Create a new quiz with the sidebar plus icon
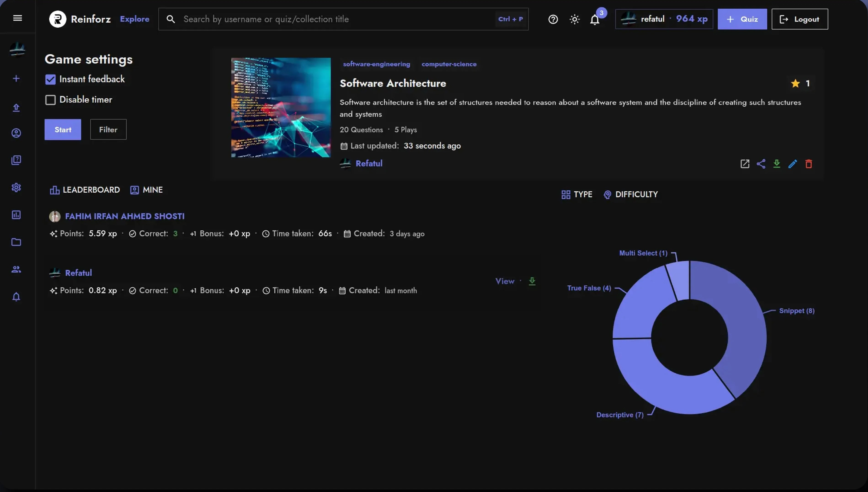The image size is (868, 492). tap(16, 78)
